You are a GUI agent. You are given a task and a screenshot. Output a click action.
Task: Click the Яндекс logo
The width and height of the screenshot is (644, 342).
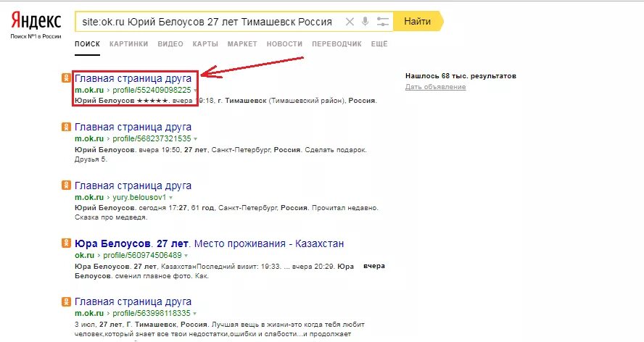point(36,20)
